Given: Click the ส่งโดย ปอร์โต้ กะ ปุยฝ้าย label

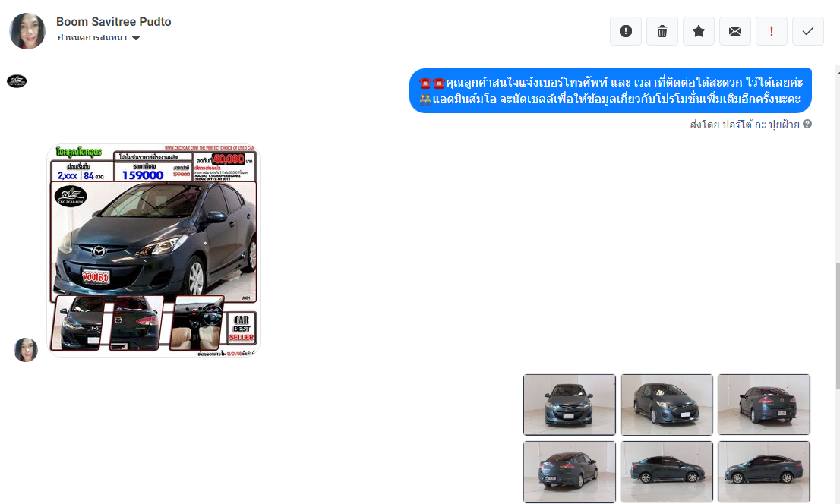Looking at the screenshot, I should click(744, 124).
